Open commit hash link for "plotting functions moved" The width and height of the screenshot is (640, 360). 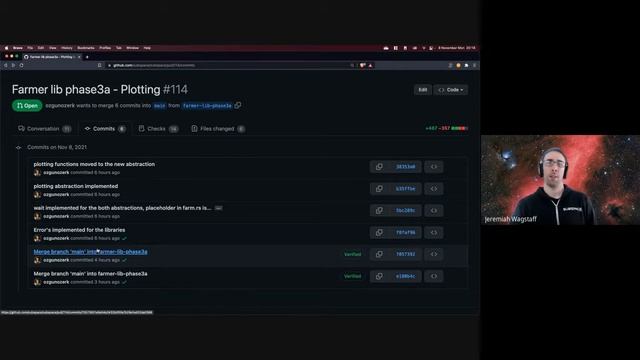(405, 167)
